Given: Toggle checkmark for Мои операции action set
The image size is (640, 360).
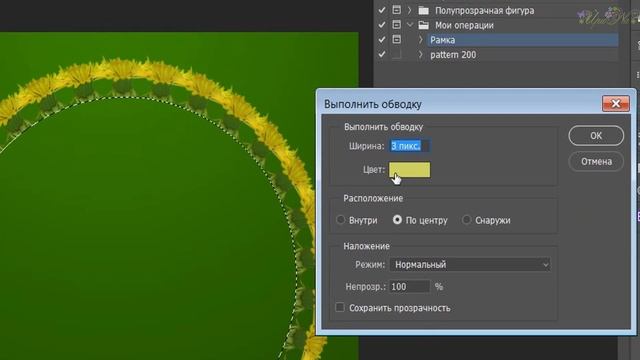Looking at the screenshot, I should point(382,25).
